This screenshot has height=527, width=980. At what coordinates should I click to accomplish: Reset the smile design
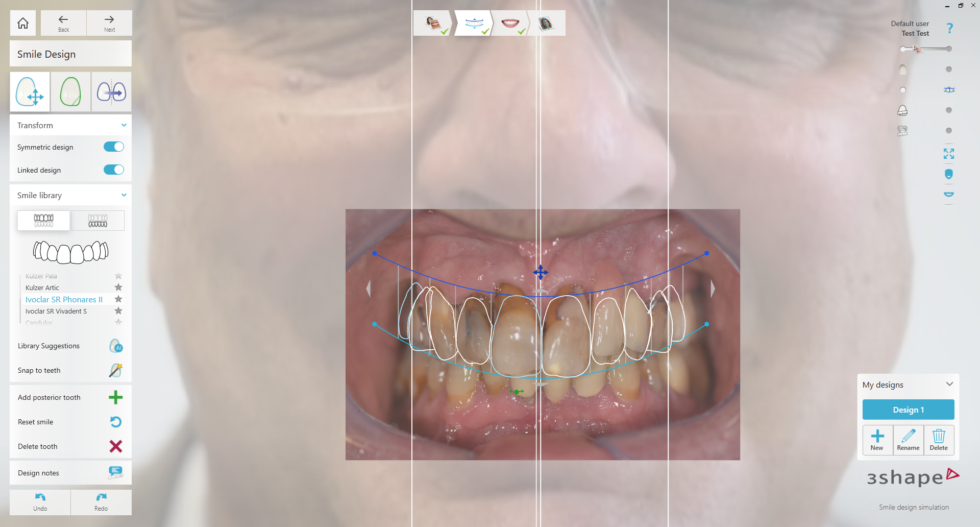pos(116,422)
